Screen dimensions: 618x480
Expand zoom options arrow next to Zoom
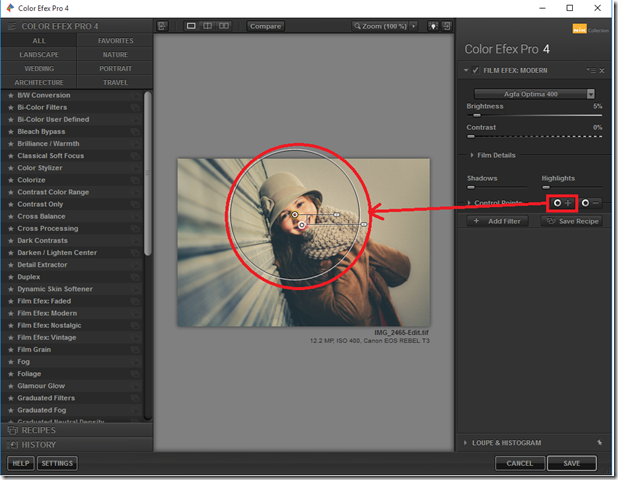tap(413, 26)
